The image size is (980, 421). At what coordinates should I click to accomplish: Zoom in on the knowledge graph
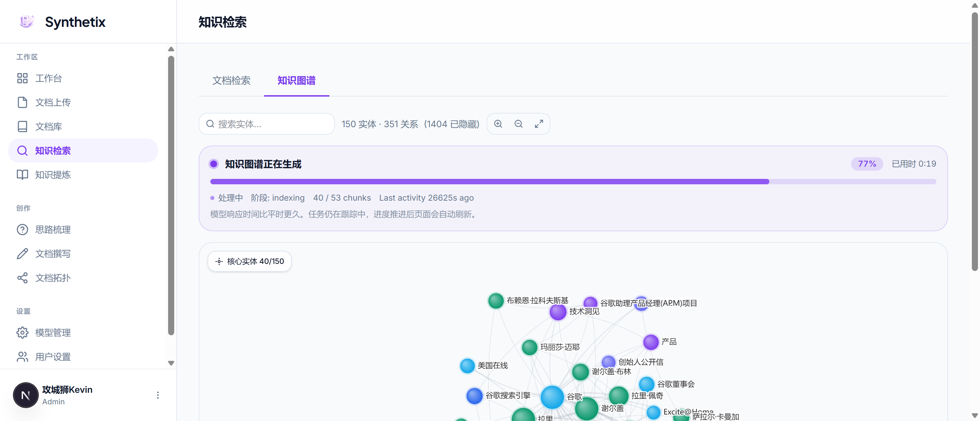[x=498, y=124]
